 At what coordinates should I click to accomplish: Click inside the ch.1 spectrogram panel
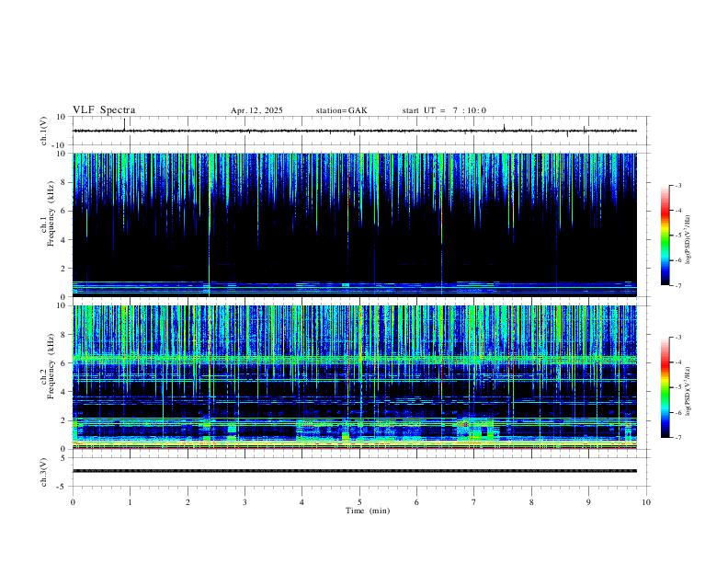coord(355,224)
